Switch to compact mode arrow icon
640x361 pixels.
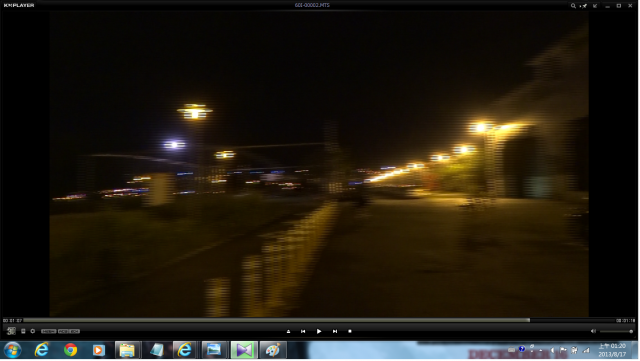(595, 6)
